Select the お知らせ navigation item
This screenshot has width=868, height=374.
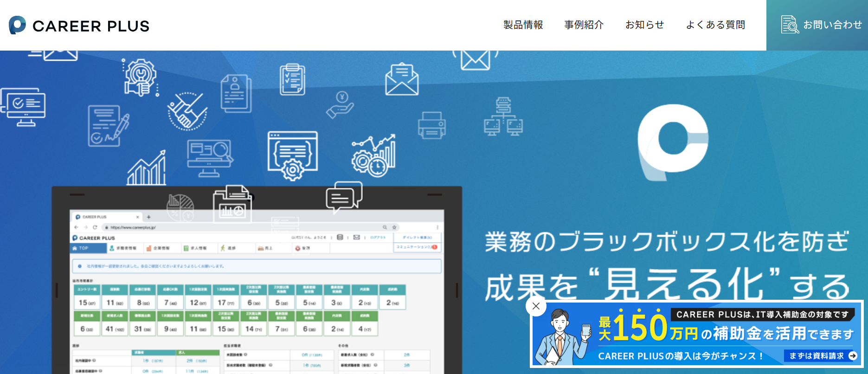point(645,25)
